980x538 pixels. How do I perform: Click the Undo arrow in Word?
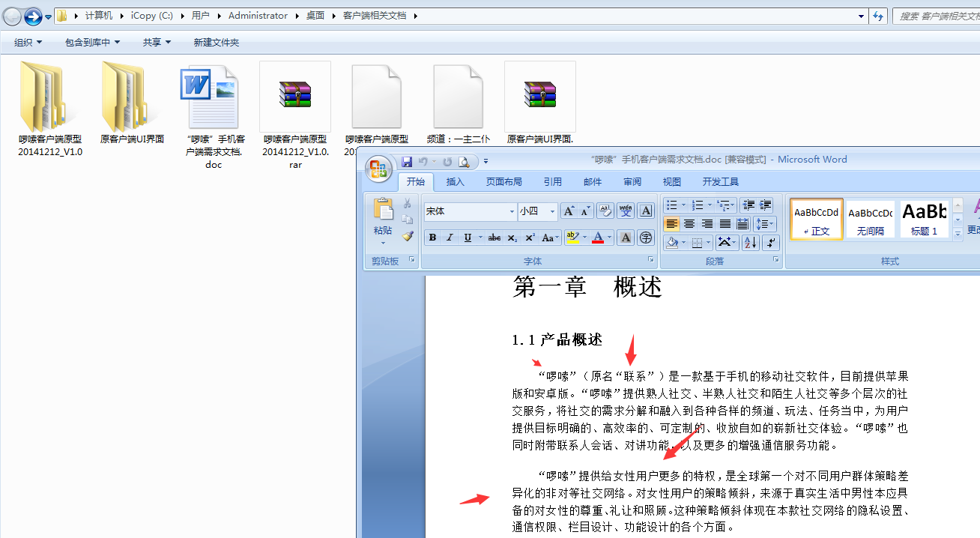pyautogui.click(x=423, y=161)
